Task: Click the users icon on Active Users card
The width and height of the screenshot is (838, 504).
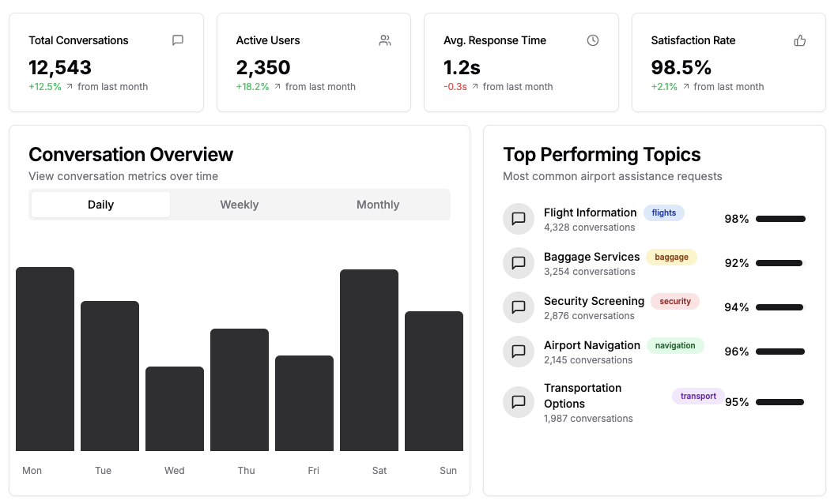Action: tap(385, 39)
